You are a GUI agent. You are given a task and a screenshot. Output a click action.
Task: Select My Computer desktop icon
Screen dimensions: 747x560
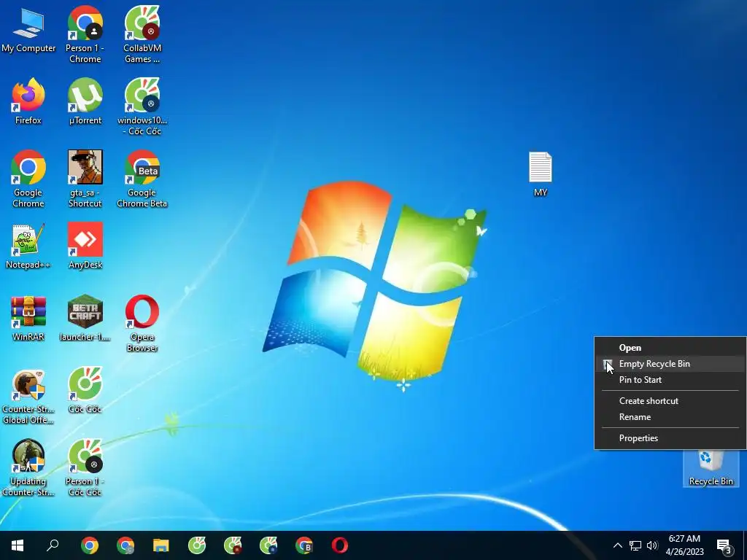28,31
